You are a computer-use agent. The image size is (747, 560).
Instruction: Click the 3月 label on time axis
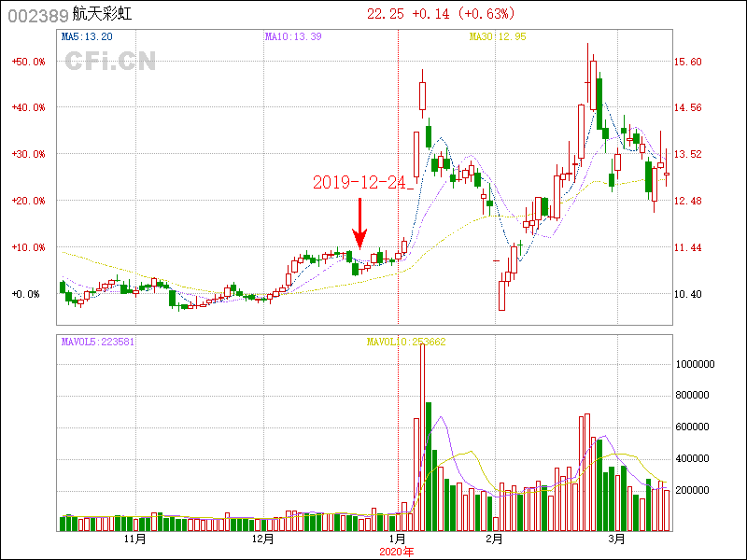(x=616, y=539)
